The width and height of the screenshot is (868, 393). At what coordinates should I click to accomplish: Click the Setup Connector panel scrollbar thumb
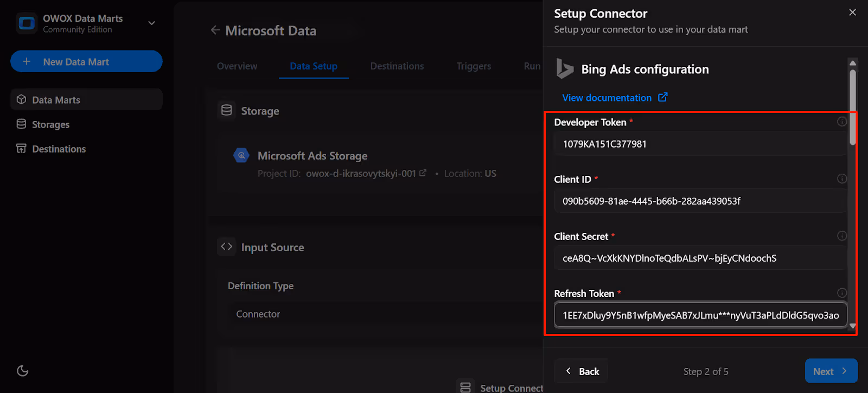click(853, 106)
